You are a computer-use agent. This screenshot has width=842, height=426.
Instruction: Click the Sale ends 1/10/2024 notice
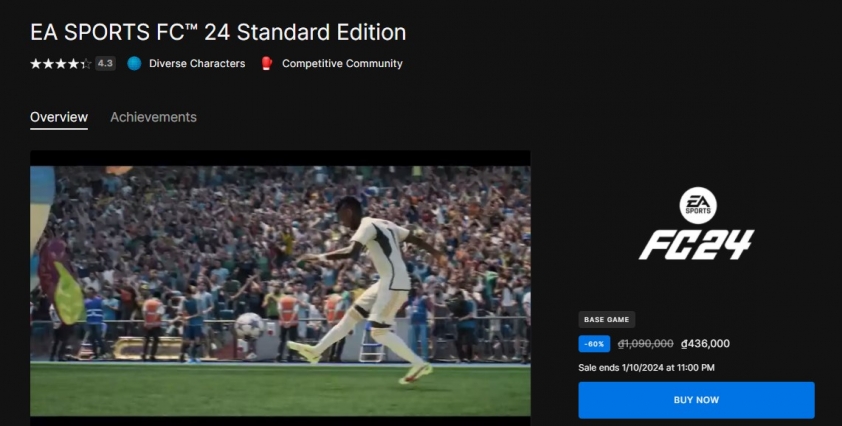tap(646, 368)
